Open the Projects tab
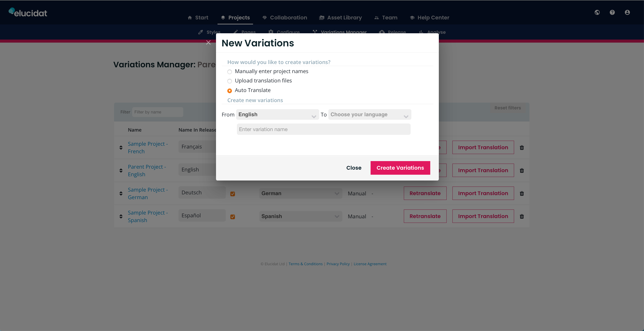 click(235, 18)
